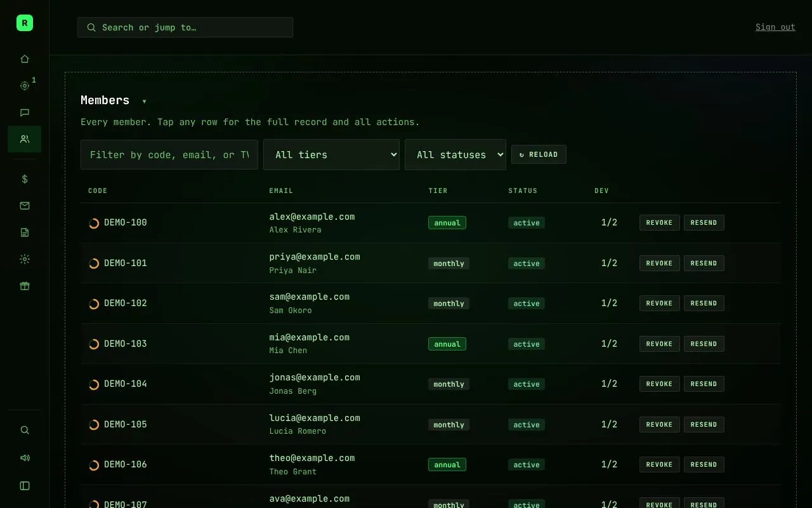This screenshot has height=508, width=812.
Task: Resend to mia@example.com
Action: (704, 344)
